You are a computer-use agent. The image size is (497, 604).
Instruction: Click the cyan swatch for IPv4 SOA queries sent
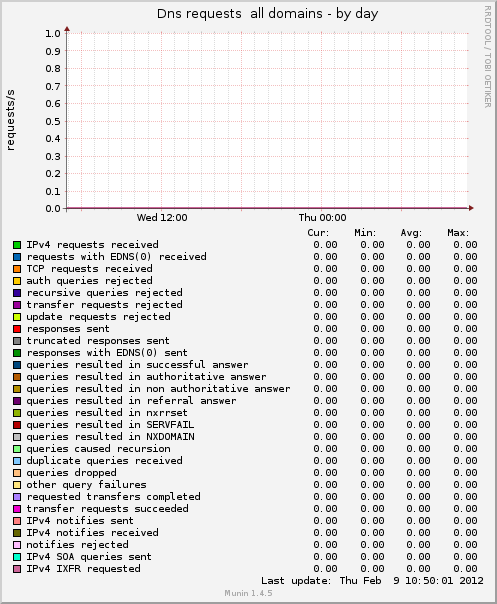[x=17, y=557]
